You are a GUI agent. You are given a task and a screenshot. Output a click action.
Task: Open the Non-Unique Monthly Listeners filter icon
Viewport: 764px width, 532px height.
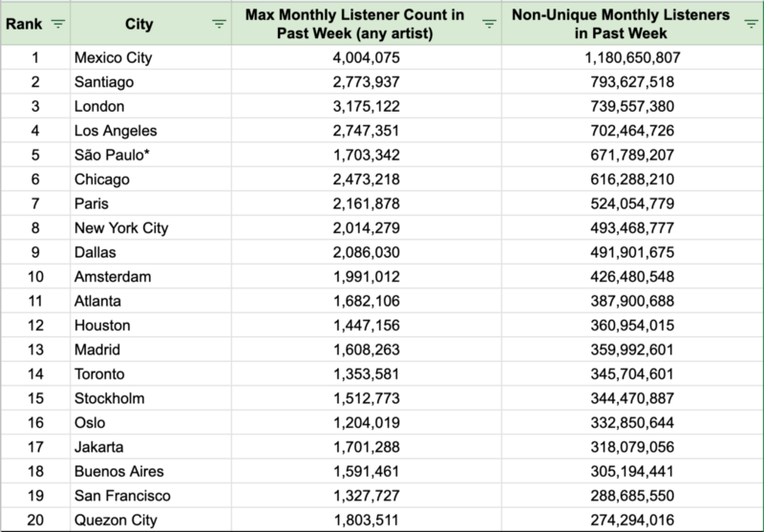coord(752,24)
